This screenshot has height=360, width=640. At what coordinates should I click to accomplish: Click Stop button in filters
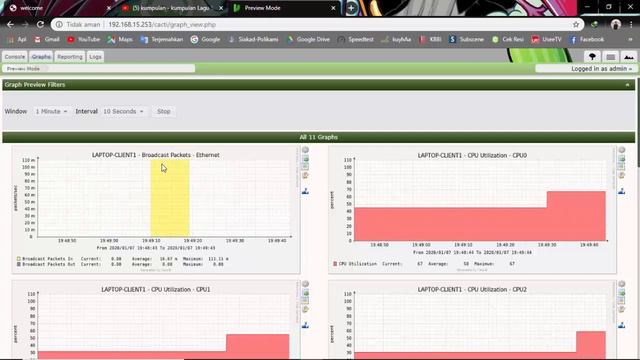point(164,111)
